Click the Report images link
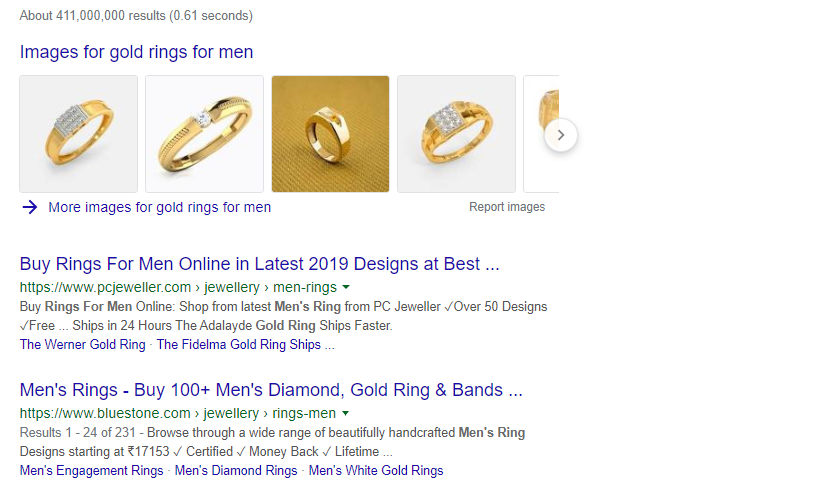The width and height of the screenshot is (823, 486). [507, 207]
